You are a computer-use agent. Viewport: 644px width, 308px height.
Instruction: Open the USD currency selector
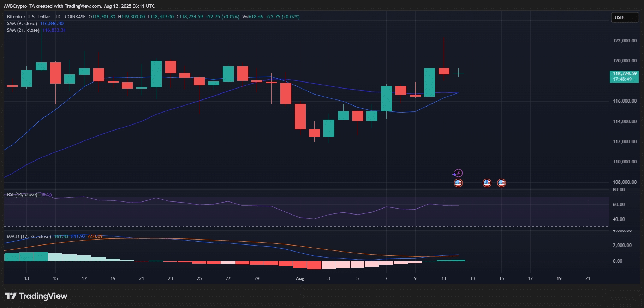[x=625, y=17]
